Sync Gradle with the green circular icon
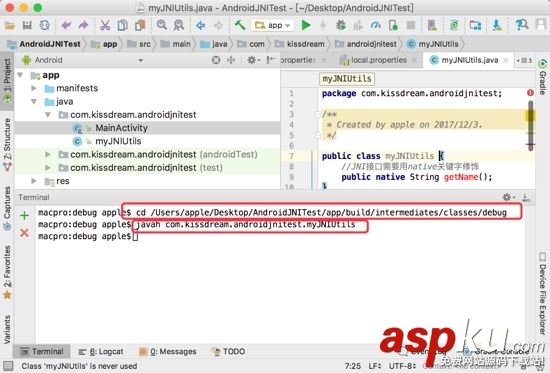Image resolution: width=550 pixels, height=373 pixels. [454, 25]
